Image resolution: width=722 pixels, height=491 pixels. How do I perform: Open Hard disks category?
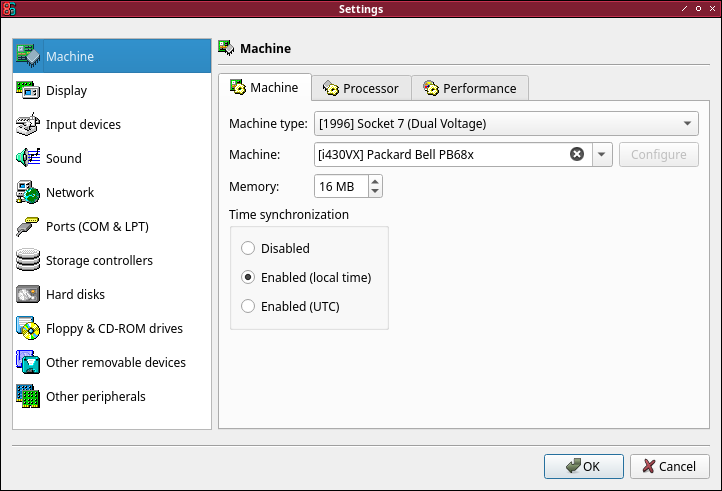point(112,294)
